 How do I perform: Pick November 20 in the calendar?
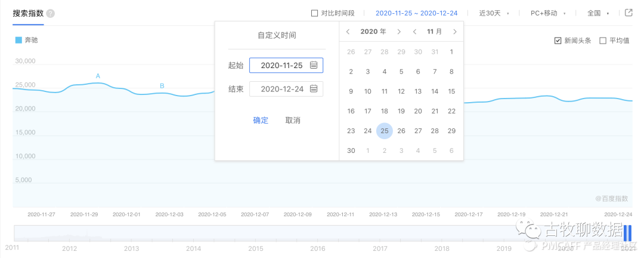[x=417, y=111]
